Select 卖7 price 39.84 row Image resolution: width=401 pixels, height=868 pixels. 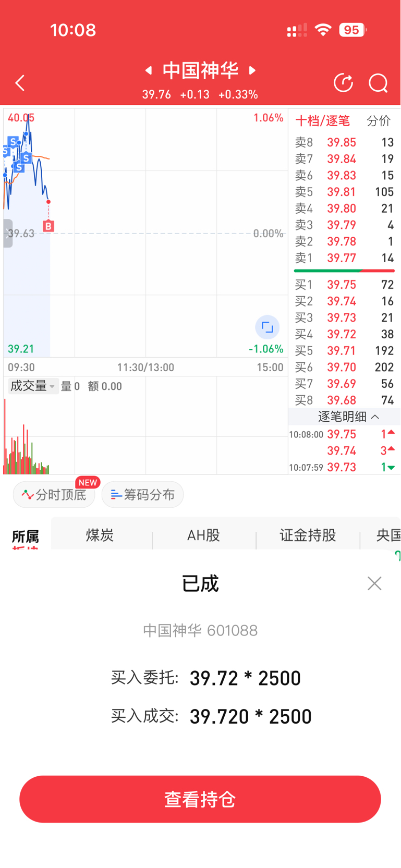click(344, 159)
